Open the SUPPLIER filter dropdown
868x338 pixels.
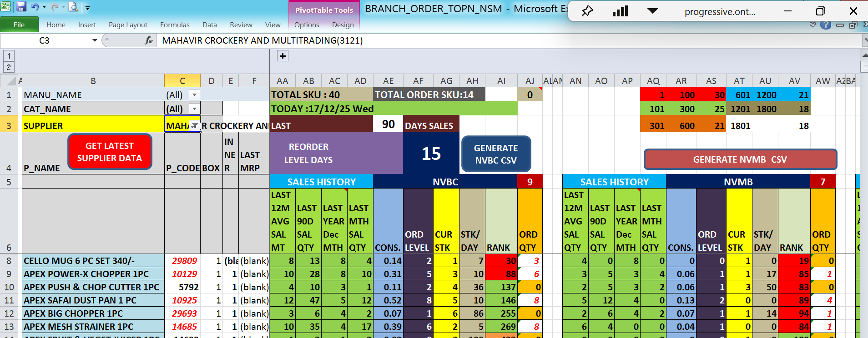coord(195,126)
